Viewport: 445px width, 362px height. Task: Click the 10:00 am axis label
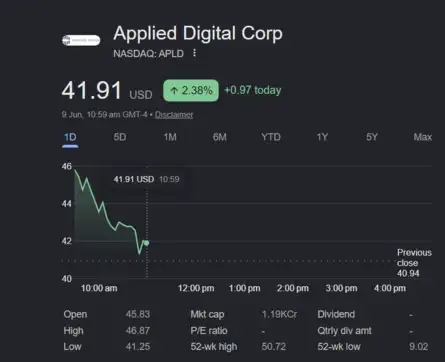99,288
